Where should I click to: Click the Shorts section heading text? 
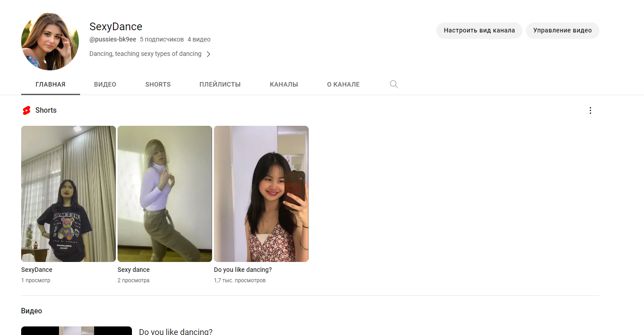46,110
